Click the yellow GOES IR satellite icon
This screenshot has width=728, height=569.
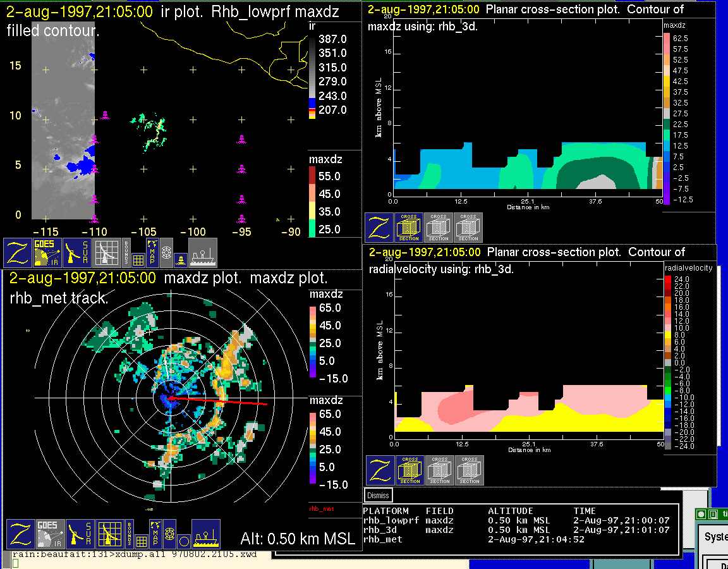(47, 253)
